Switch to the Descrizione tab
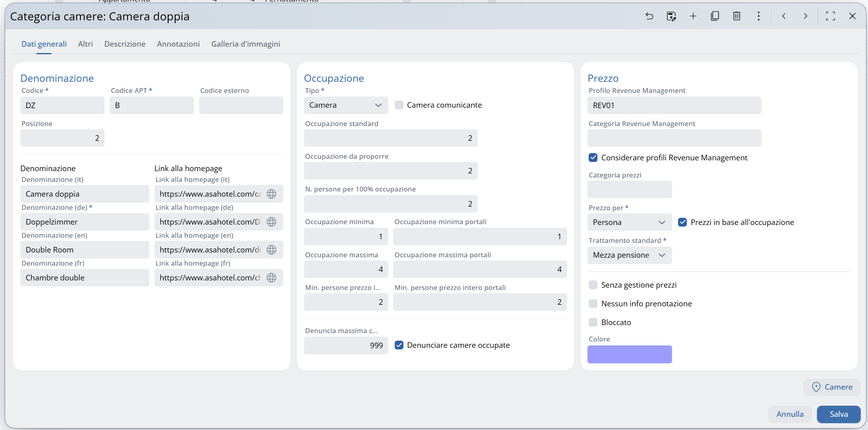The image size is (868, 430). (x=125, y=44)
